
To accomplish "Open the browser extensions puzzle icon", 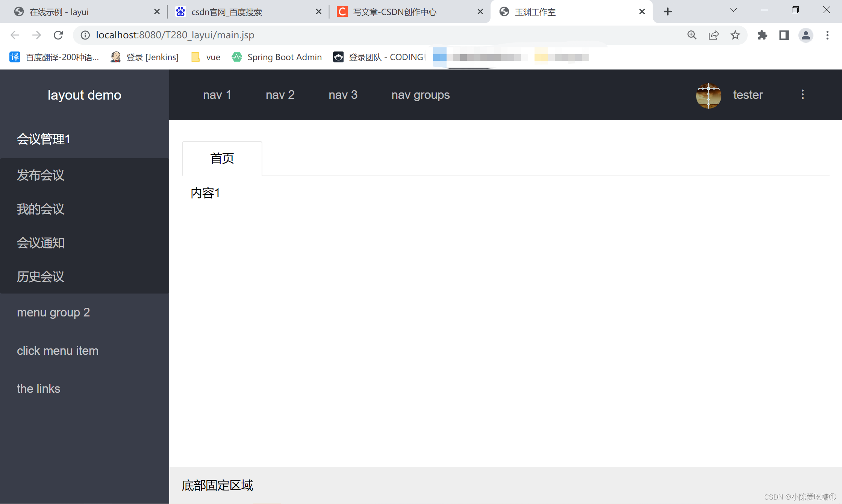I will tap(762, 35).
